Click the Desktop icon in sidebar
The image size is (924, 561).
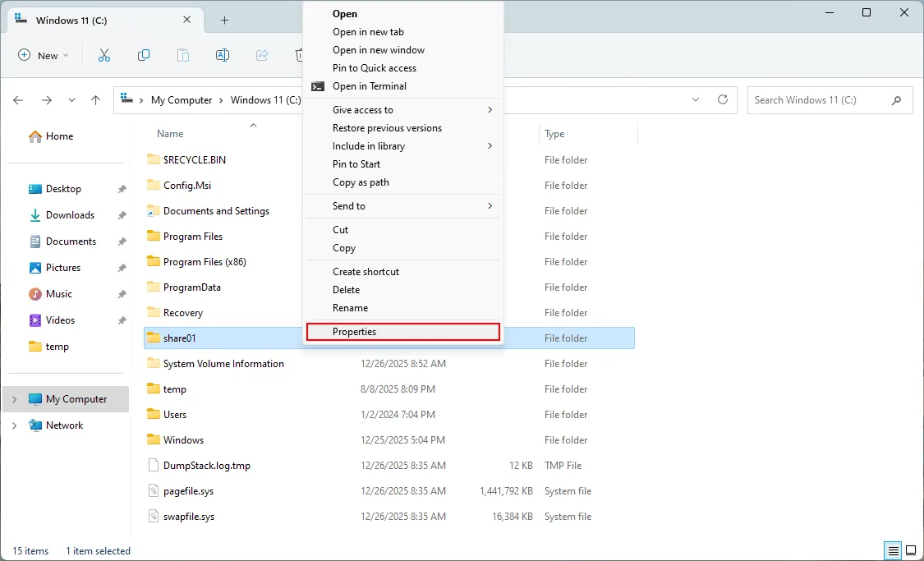click(x=35, y=189)
